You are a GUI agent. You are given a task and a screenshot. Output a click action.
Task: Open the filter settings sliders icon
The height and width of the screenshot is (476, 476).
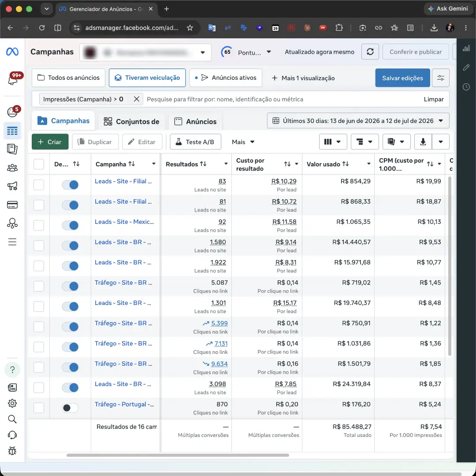point(440,78)
